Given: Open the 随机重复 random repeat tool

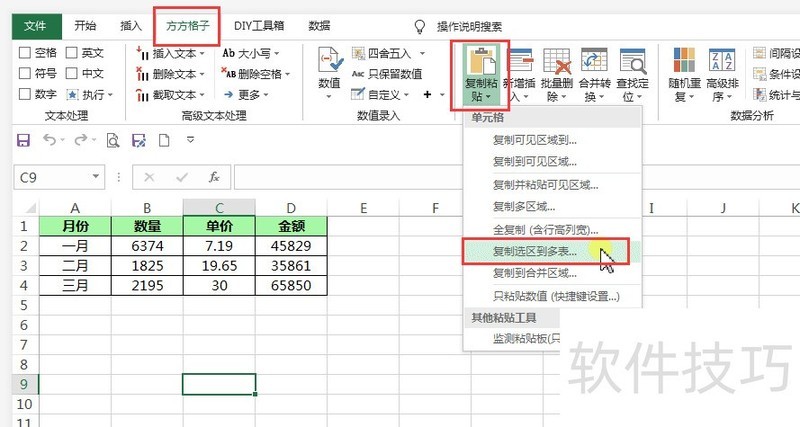Looking at the screenshot, I should (684, 74).
